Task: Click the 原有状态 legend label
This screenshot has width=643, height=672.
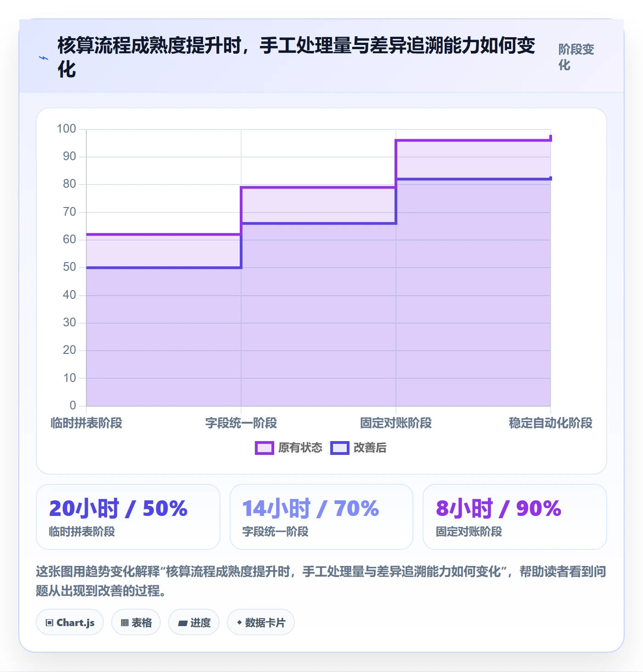Action: pyautogui.click(x=300, y=448)
